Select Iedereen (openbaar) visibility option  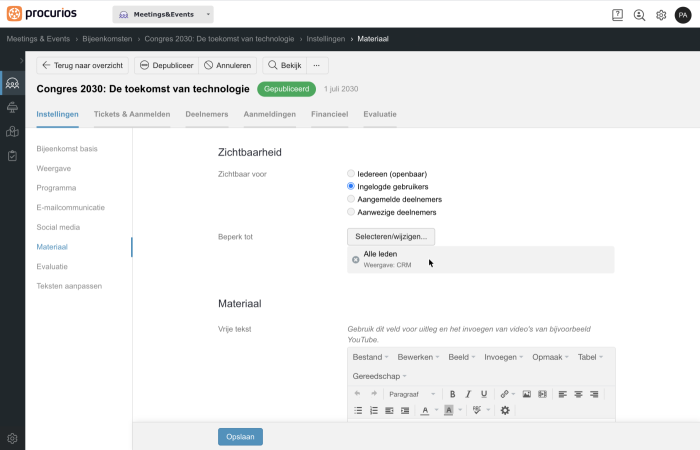(x=351, y=174)
